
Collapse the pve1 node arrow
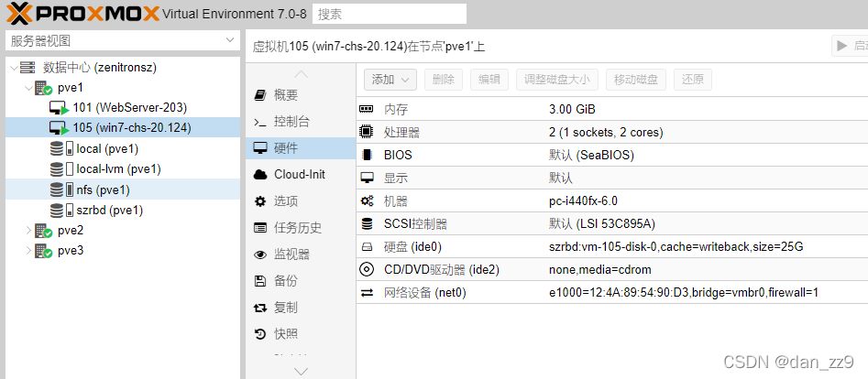[28, 87]
